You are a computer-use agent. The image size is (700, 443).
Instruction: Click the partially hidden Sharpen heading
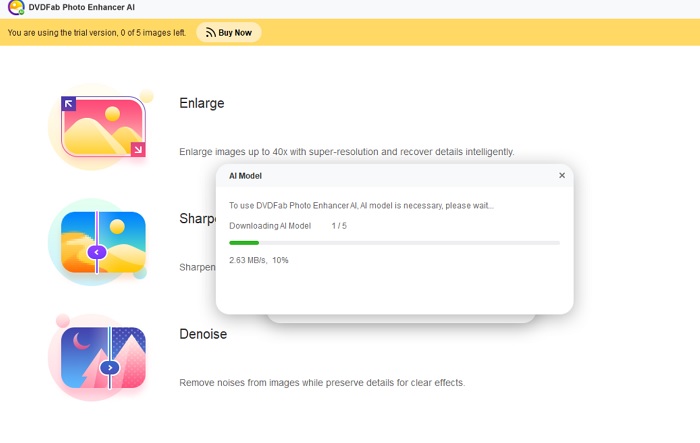198,219
